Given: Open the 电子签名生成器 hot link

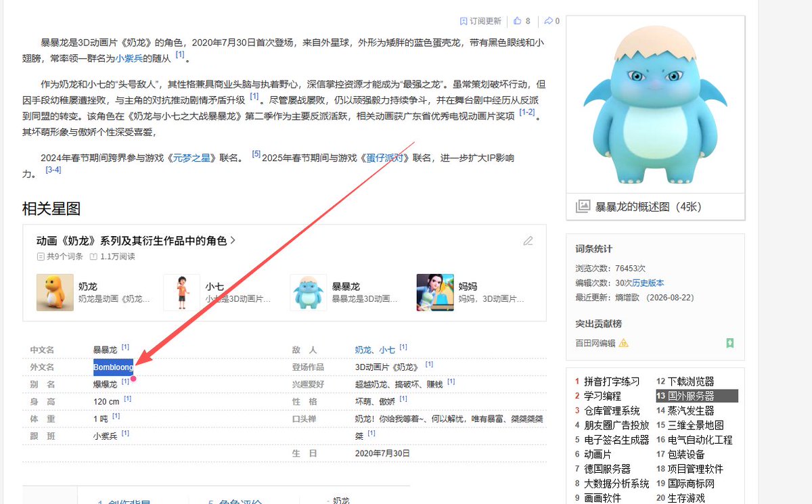Looking at the screenshot, I should (x=616, y=440).
